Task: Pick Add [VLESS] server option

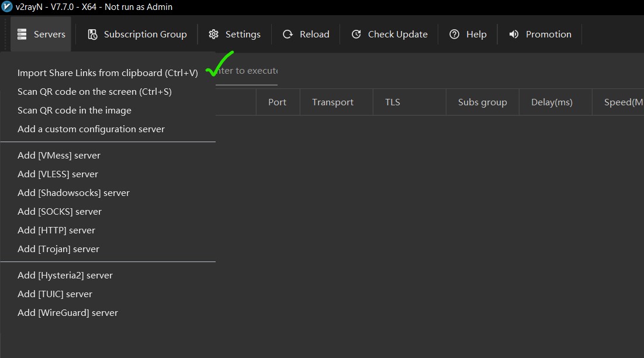Action: click(x=58, y=174)
